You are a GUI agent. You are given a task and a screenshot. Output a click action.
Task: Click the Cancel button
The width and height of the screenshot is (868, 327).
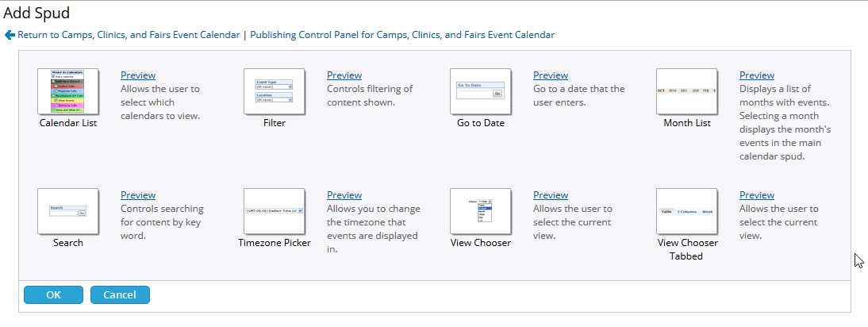(x=120, y=295)
